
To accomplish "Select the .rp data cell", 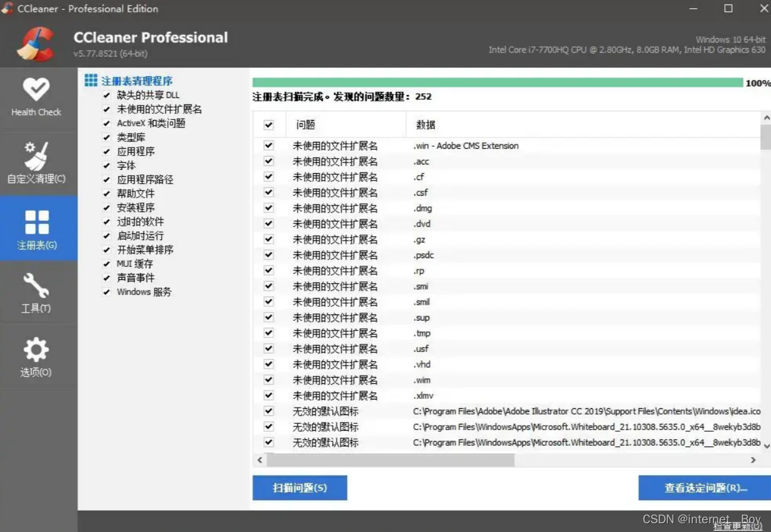I will [419, 271].
